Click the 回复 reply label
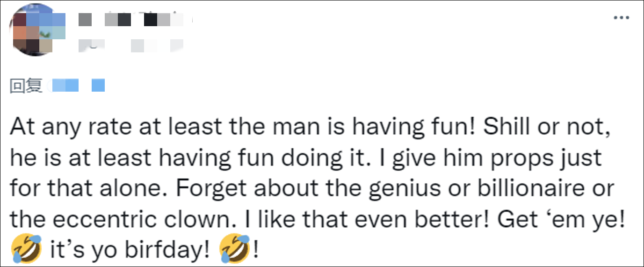This screenshot has height=267, width=644. click(26, 86)
